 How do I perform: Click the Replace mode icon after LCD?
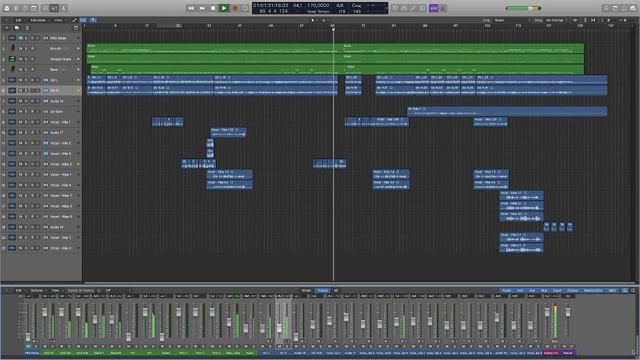coord(395,8)
